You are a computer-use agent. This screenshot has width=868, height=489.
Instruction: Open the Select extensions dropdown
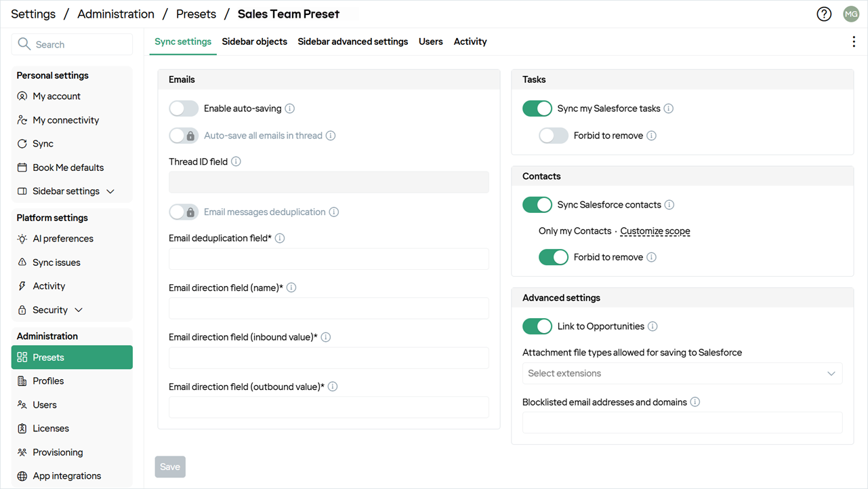pos(682,374)
